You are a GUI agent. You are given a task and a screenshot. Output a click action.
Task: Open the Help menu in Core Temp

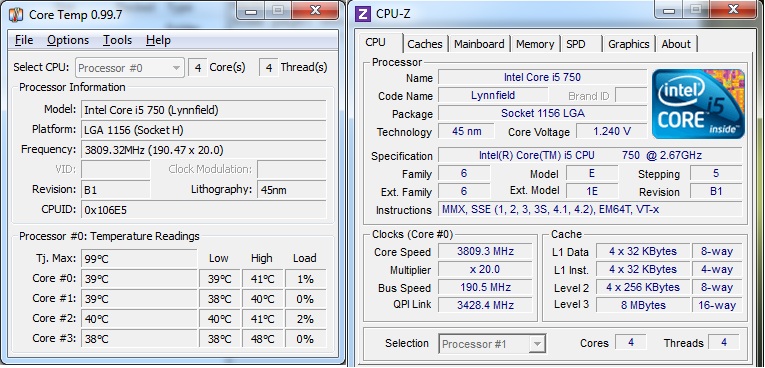(x=158, y=40)
